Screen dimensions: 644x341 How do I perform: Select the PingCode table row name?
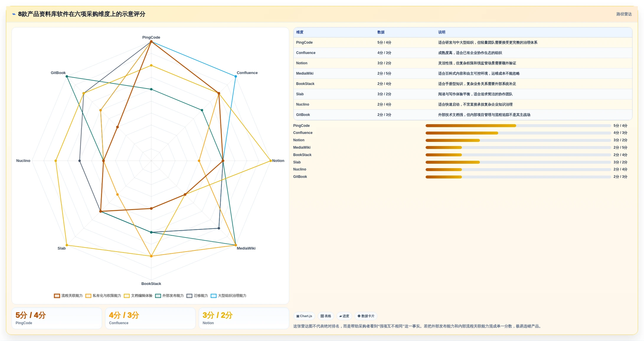point(304,42)
